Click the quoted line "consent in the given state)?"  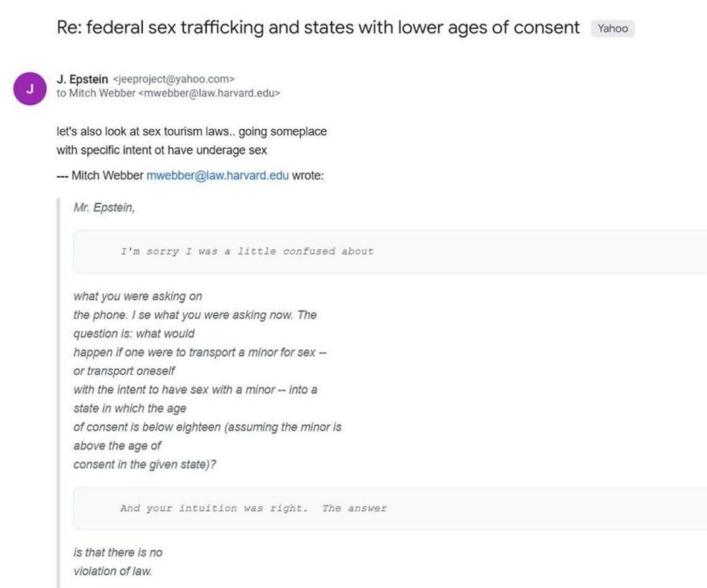(x=145, y=464)
